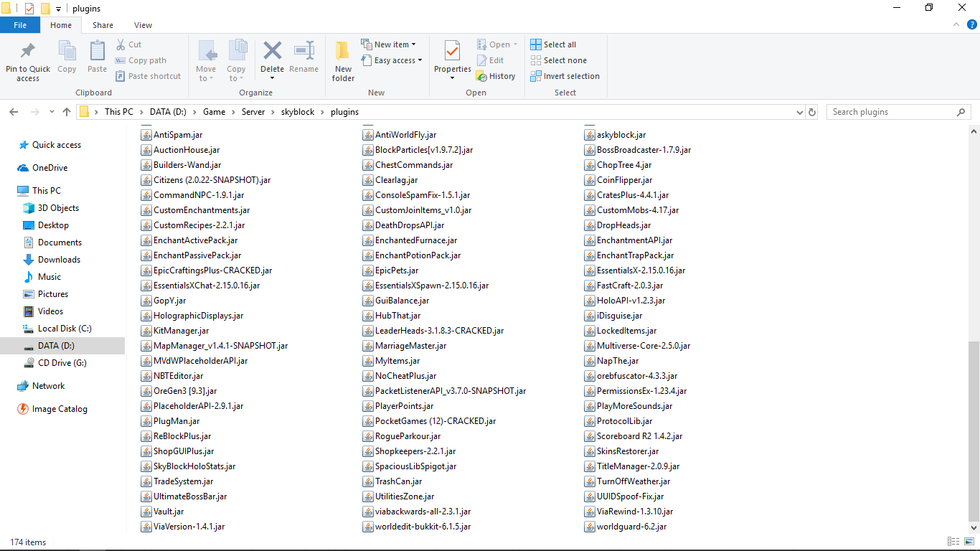Select Quick access in navigation pane
980x551 pixels.
coord(50,145)
